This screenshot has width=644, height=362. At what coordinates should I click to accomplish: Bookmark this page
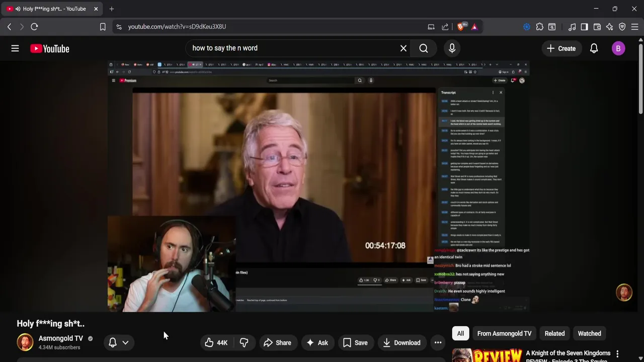tap(103, 27)
